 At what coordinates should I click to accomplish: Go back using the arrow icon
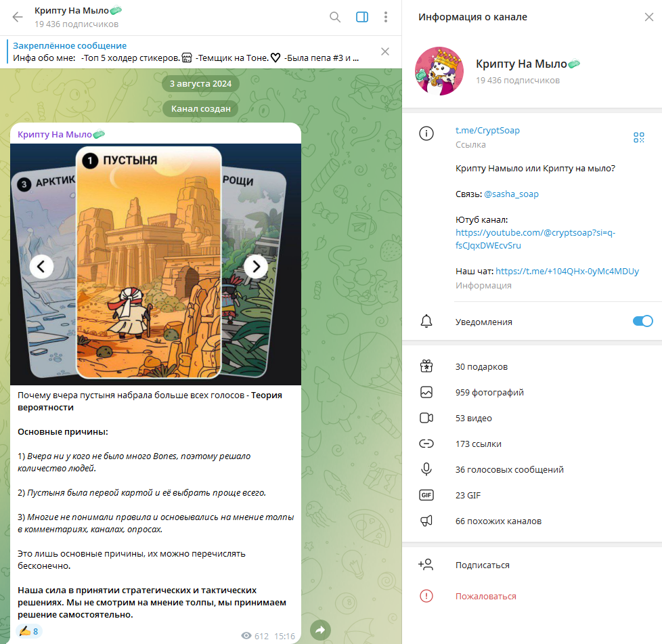tap(18, 17)
